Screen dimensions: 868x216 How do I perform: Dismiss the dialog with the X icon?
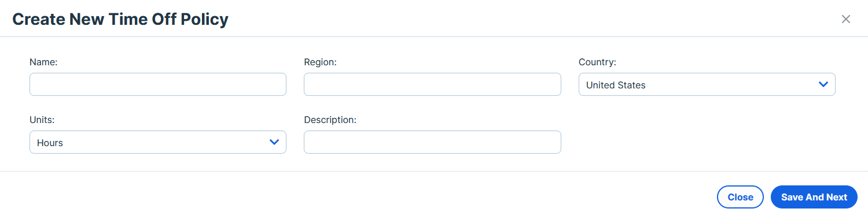click(845, 19)
